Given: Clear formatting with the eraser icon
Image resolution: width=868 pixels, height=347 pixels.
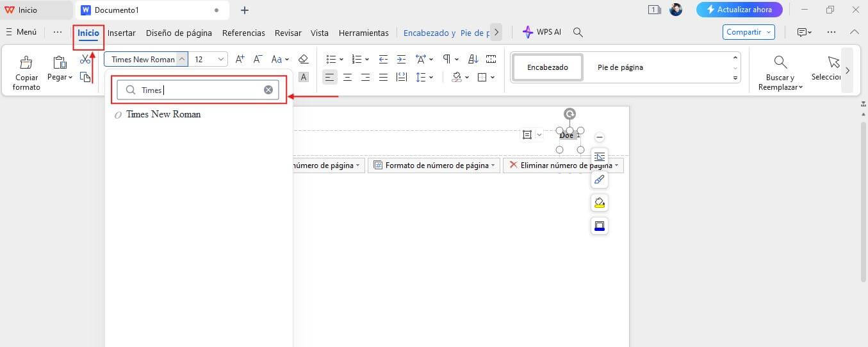Looking at the screenshot, I should (x=304, y=59).
